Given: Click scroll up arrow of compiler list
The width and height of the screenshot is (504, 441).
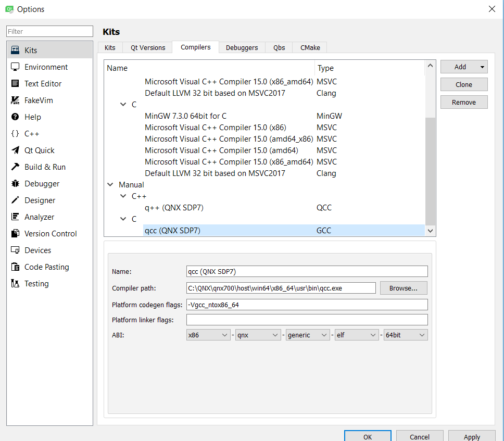Looking at the screenshot, I should click(x=430, y=66).
